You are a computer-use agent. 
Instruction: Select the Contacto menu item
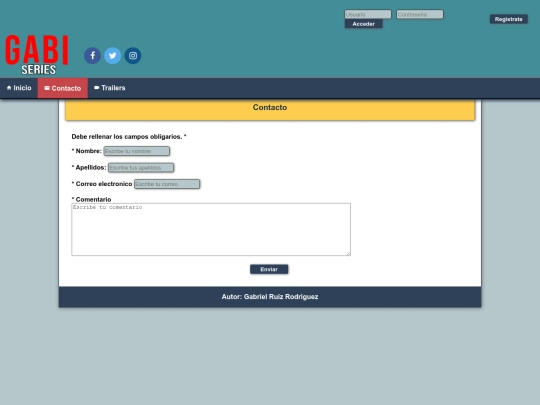pos(63,88)
